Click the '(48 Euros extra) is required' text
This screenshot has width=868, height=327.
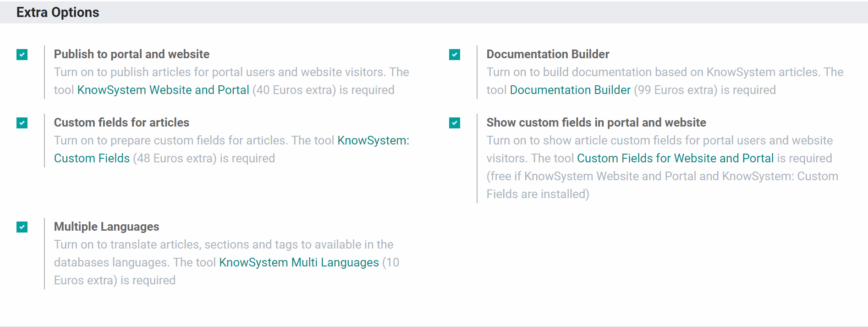(x=204, y=158)
